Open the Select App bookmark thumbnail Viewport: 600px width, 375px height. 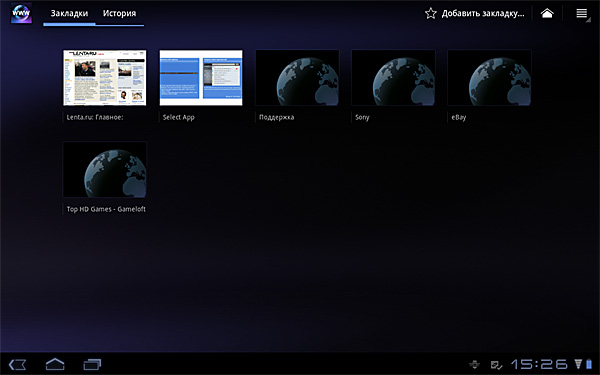tap(201, 77)
